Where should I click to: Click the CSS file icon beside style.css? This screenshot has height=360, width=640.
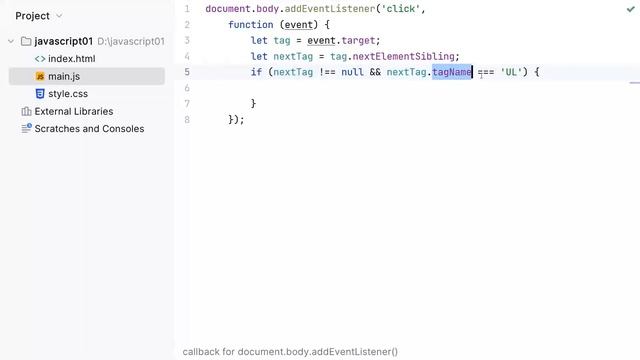[x=40, y=94]
